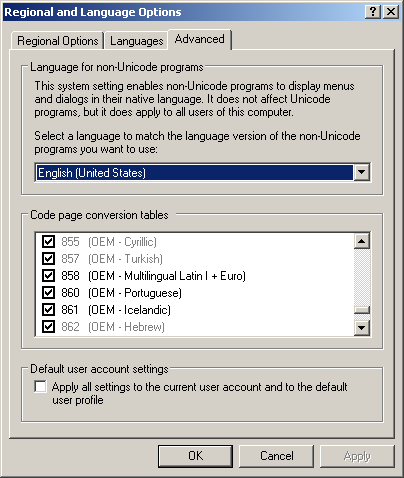Viewport: 404px width, 478px height.
Task: Click the code page list scrollbar thumb
Action: [x=362, y=310]
